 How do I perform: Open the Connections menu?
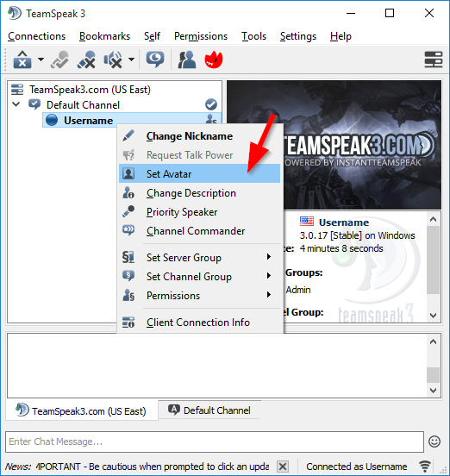pyautogui.click(x=36, y=36)
